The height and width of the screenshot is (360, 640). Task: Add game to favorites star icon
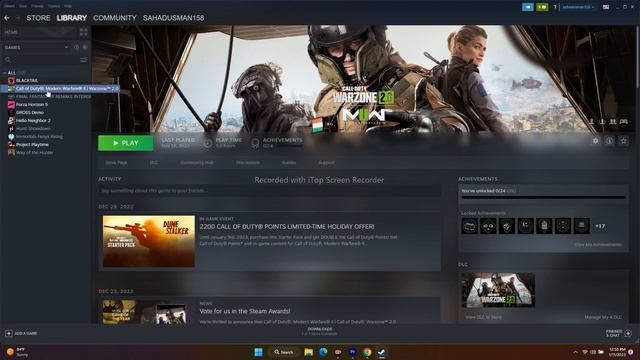(624, 141)
